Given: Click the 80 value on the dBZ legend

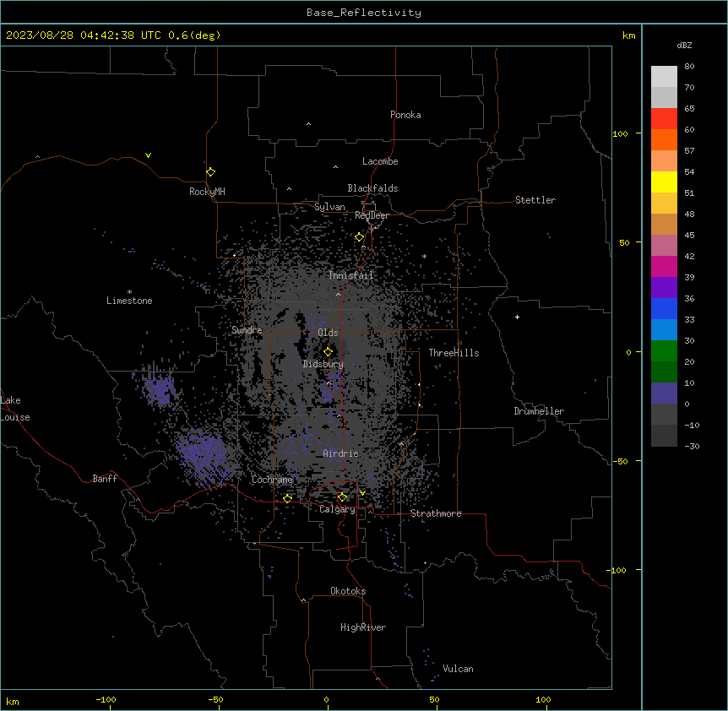Looking at the screenshot, I should (x=689, y=67).
